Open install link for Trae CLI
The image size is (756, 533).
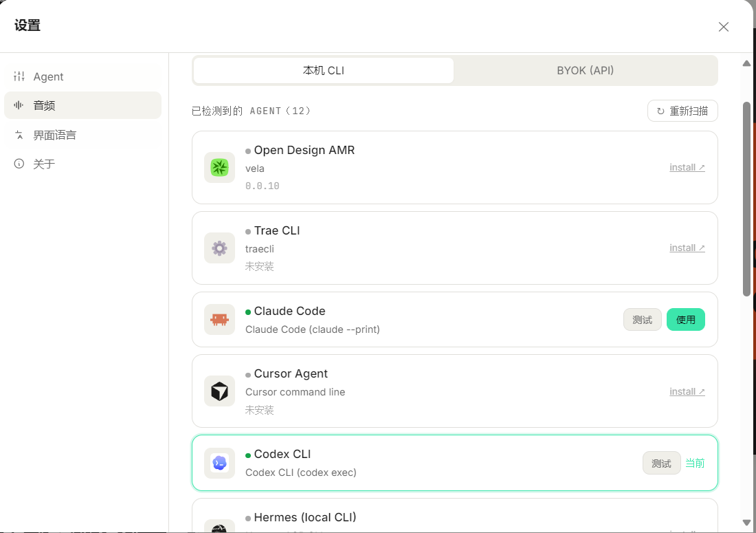point(687,248)
